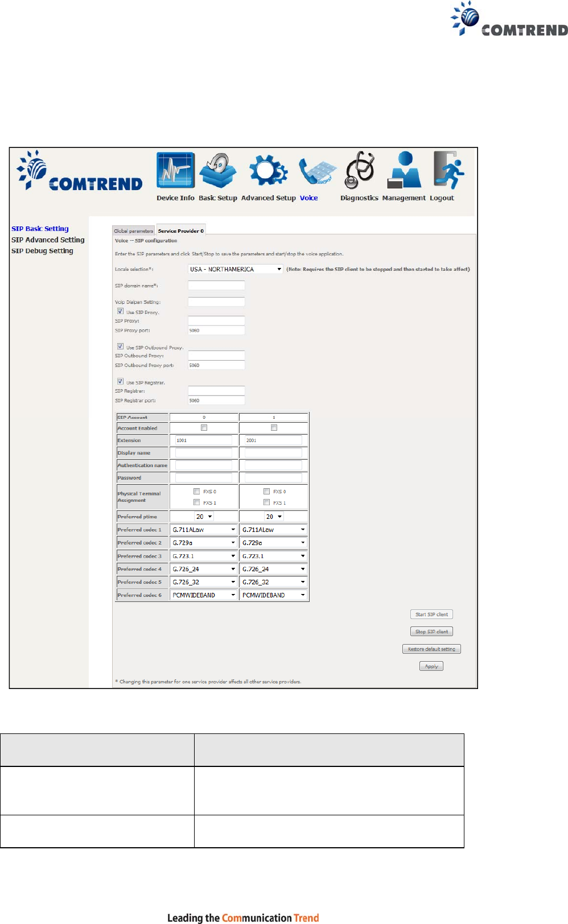Open the Voice telephone icon
Image resolution: width=568 pixels, height=924 pixels.
point(318,172)
